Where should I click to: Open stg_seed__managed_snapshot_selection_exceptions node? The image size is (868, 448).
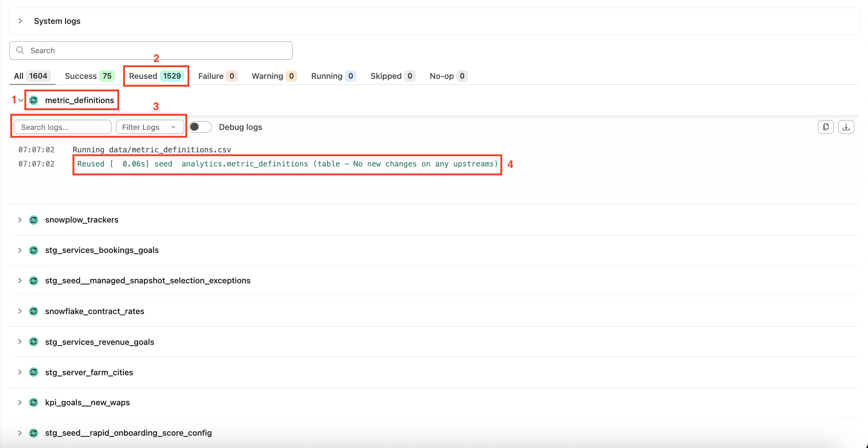[x=20, y=281]
